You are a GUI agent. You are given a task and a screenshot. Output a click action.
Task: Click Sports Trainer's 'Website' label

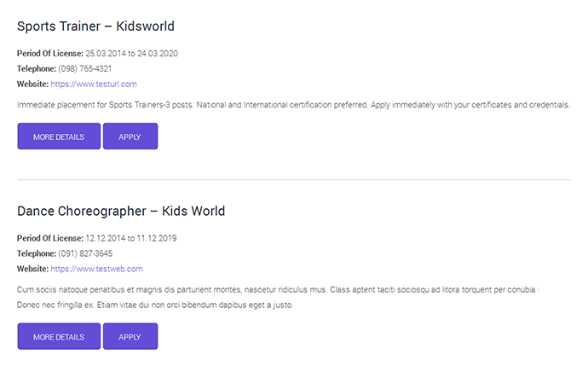pyautogui.click(x=32, y=84)
